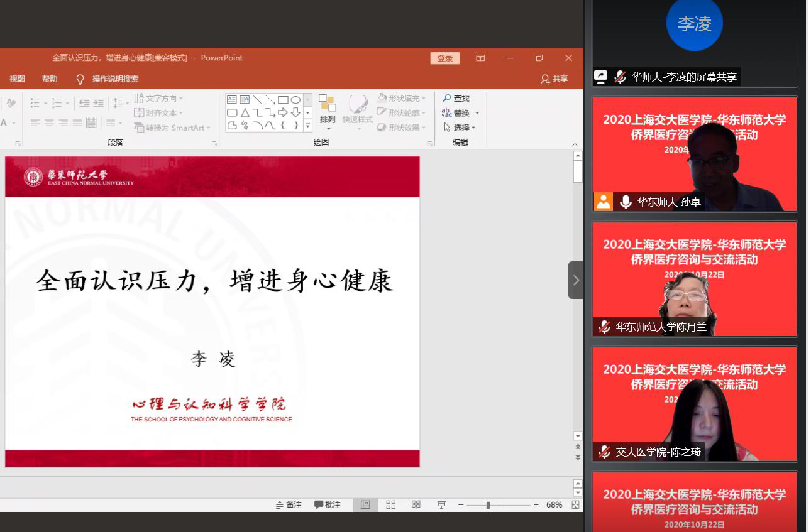Click the 68% zoom level

coord(554,505)
